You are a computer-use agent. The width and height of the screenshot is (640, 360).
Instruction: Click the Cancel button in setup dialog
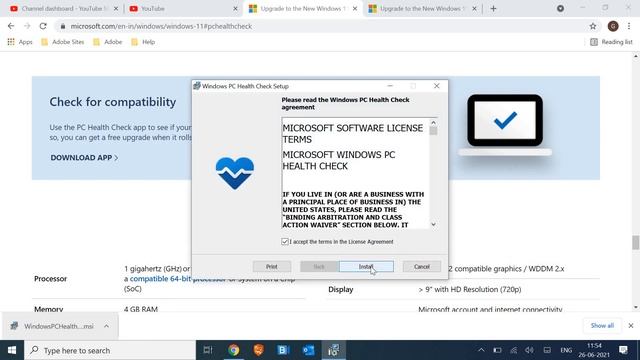click(x=422, y=267)
